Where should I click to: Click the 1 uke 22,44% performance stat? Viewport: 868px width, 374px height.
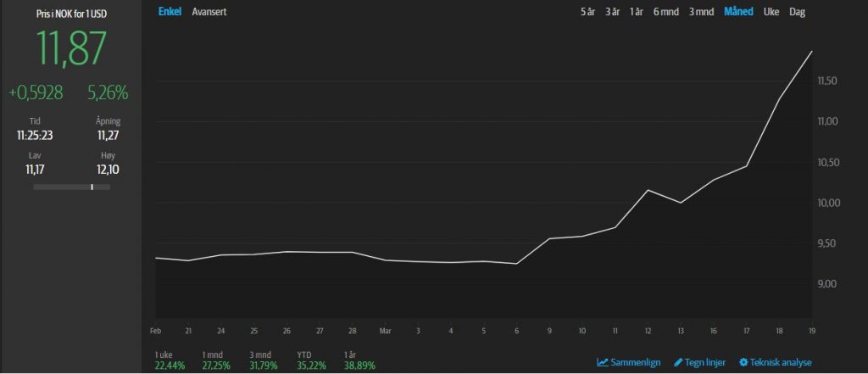[x=169, y=360]
